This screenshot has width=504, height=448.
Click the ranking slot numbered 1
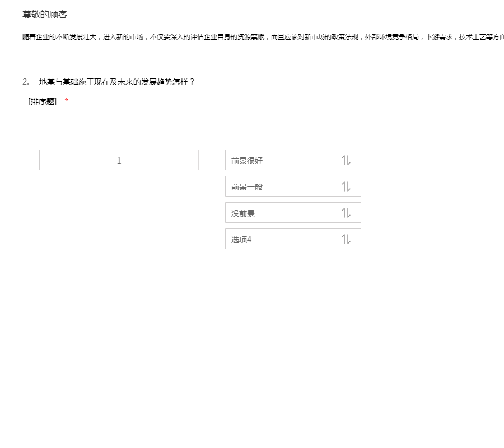(x=119, y=160)
